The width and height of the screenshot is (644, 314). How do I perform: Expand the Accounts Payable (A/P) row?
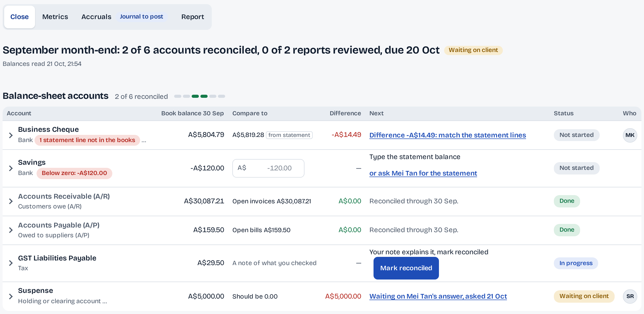[11, 230]
